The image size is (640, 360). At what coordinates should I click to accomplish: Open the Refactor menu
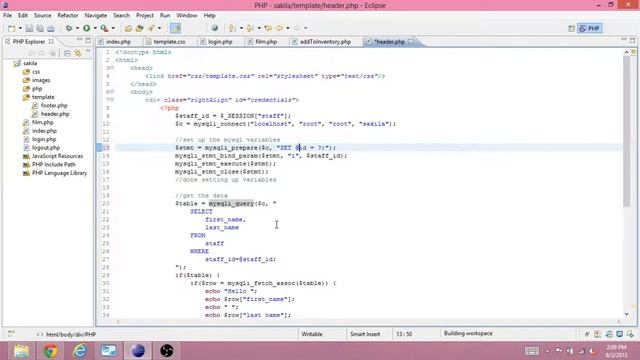[x=68, y=15]
